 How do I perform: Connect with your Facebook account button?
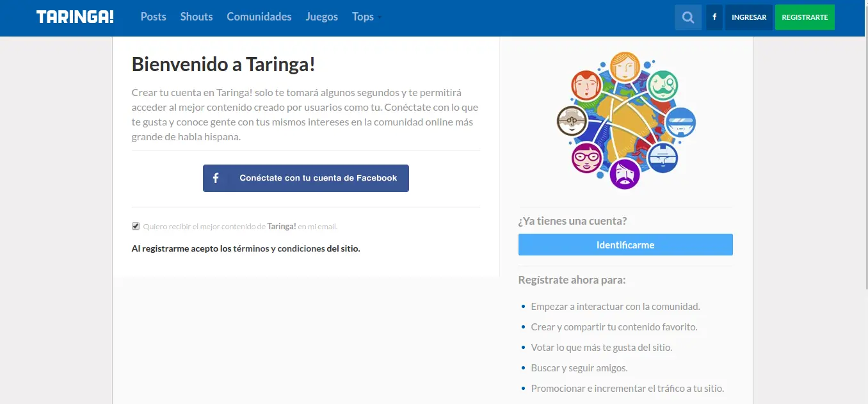[x=306, y=178]
